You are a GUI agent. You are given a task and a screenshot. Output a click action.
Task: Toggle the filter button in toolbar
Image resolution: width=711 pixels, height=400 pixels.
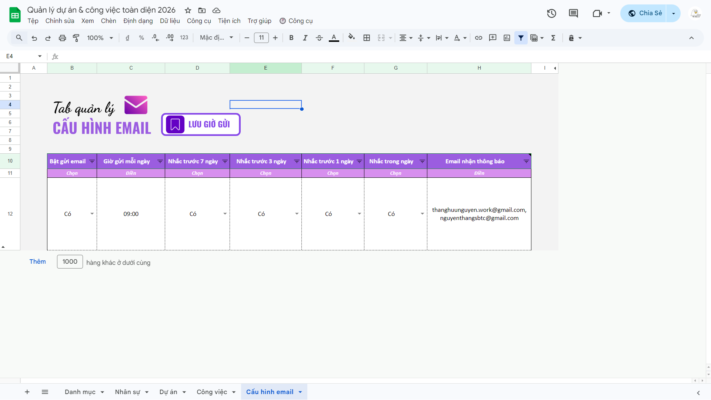[521, 38]
